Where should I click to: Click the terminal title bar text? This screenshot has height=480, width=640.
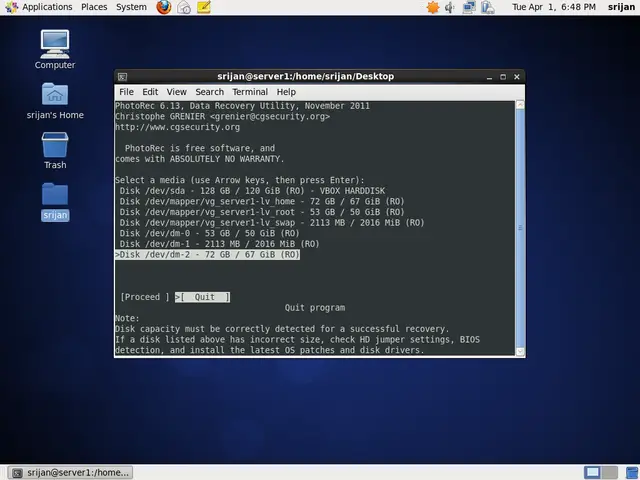306,76
